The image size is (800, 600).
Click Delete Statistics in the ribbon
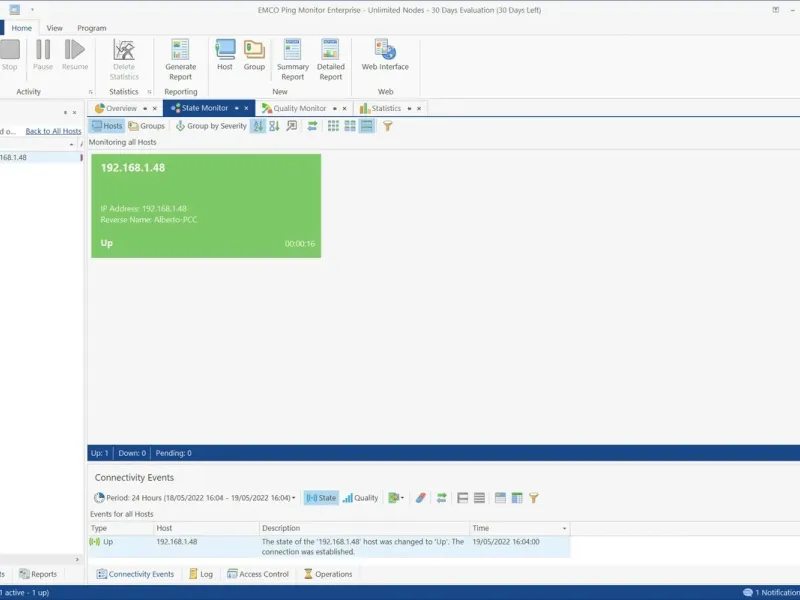124,60
